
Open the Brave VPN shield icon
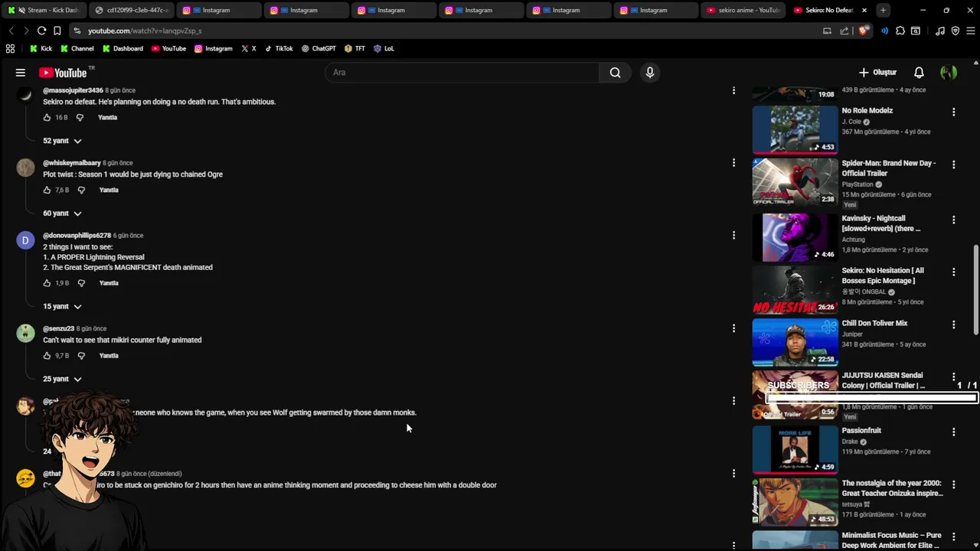tap(955, 31)
